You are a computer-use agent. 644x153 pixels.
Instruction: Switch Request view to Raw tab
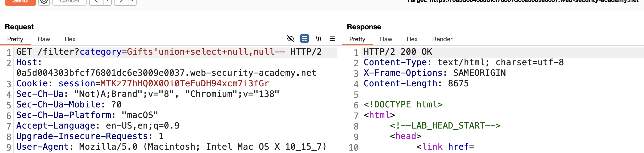click(x=44, y=39)
